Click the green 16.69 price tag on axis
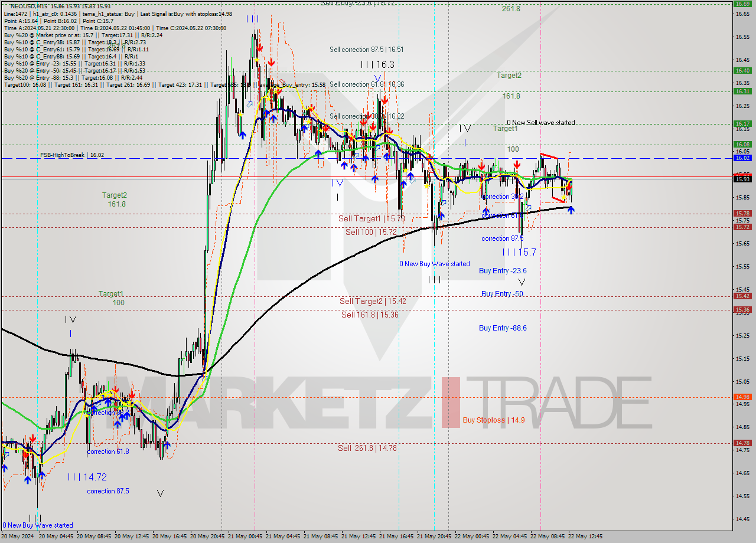This screenshot has height=543, width=756. [742, 4]
